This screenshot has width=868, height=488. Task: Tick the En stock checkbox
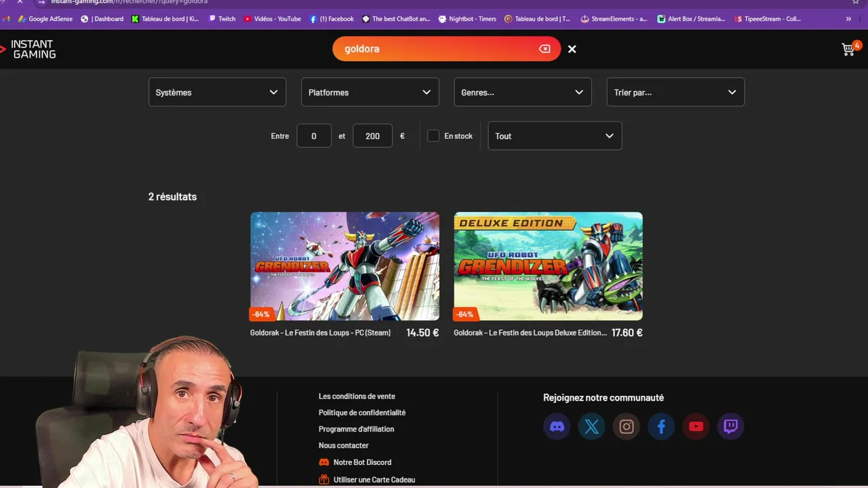click(x=433, y=136)
